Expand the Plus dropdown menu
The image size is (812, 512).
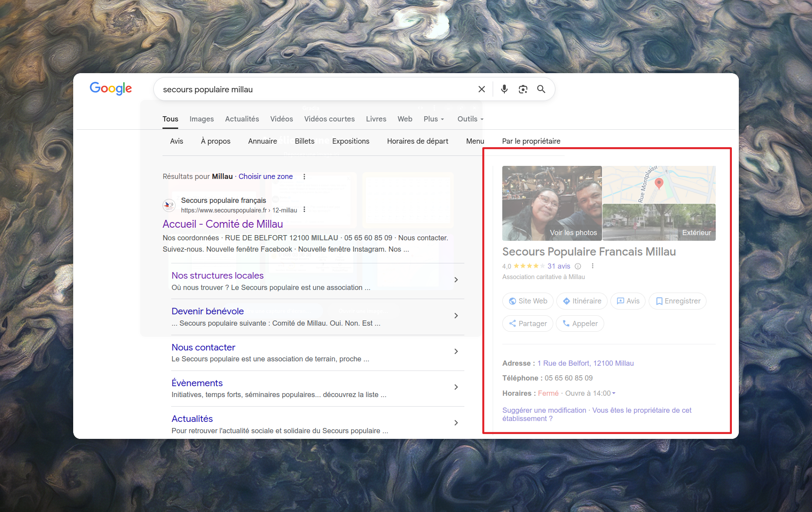pyautogui.click(x=433, y=119)
